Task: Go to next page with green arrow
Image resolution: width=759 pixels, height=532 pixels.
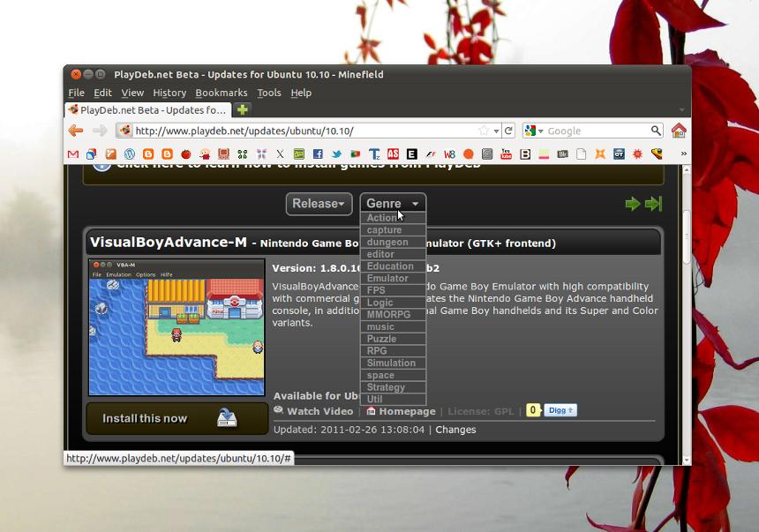Action: tap(632, 204)
